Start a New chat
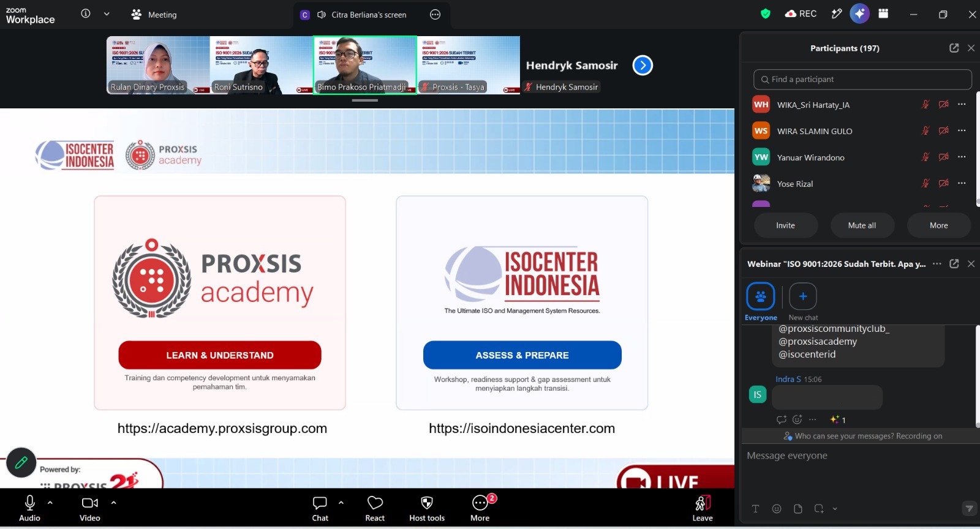 803,302
